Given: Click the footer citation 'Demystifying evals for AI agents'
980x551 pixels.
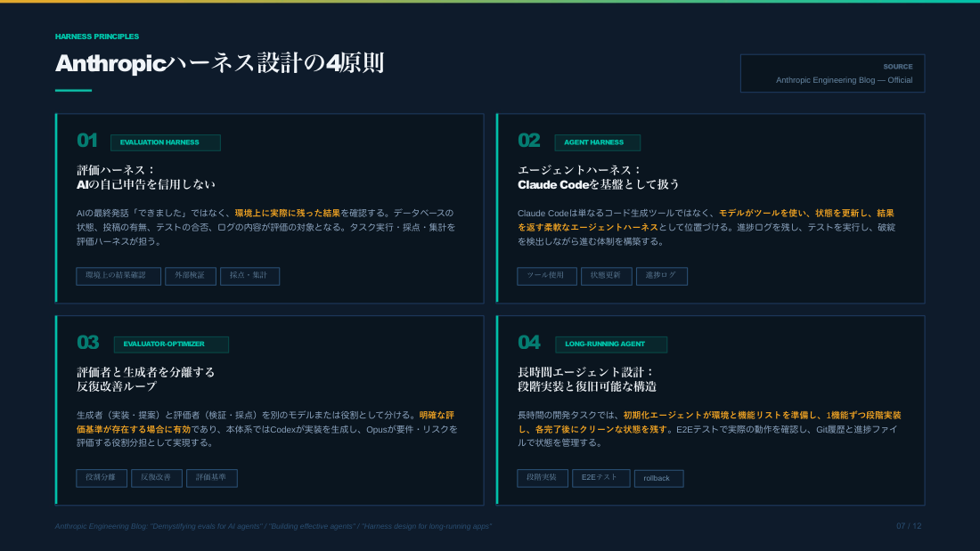Looking at the screenshot, I should 207,526.
